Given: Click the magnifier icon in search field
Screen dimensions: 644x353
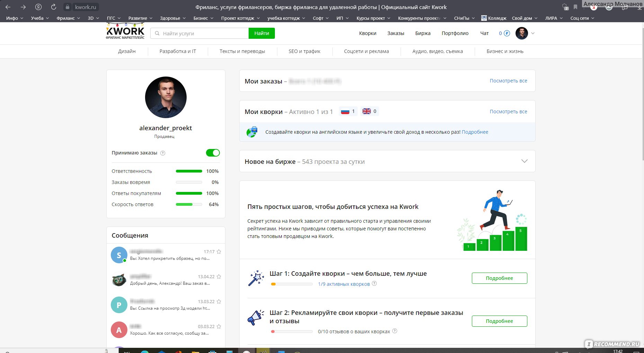Looking at the screenshot, I should (157, 33).
